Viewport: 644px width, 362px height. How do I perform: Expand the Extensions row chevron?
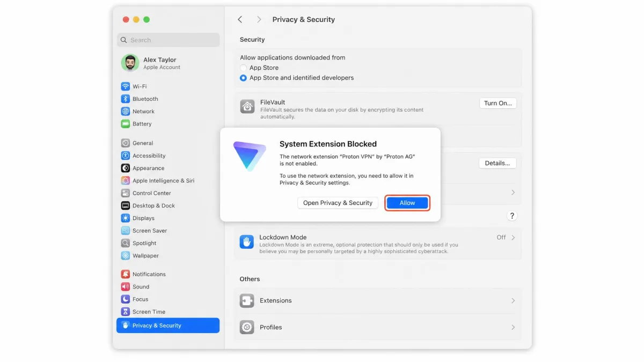513,301
